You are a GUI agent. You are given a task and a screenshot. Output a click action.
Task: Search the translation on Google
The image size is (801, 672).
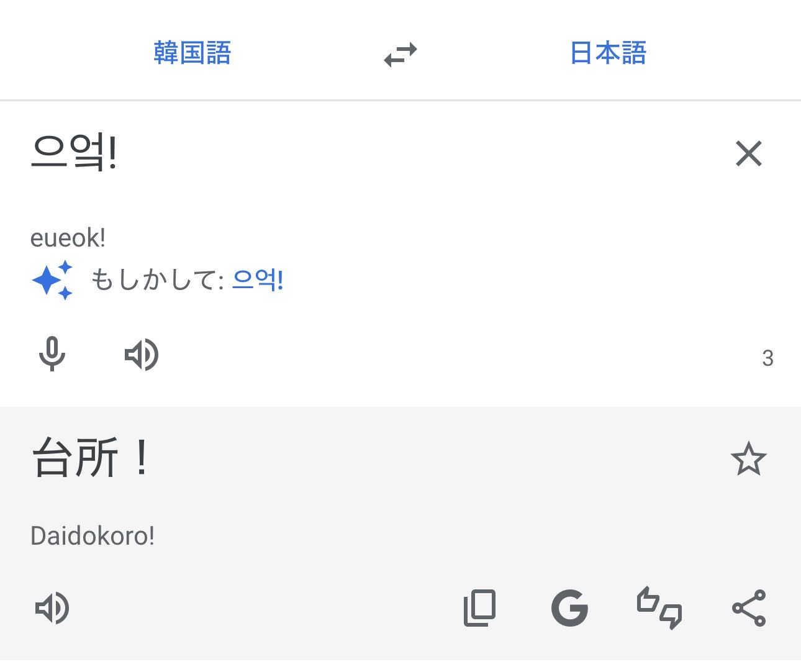[x=569, y=607]
